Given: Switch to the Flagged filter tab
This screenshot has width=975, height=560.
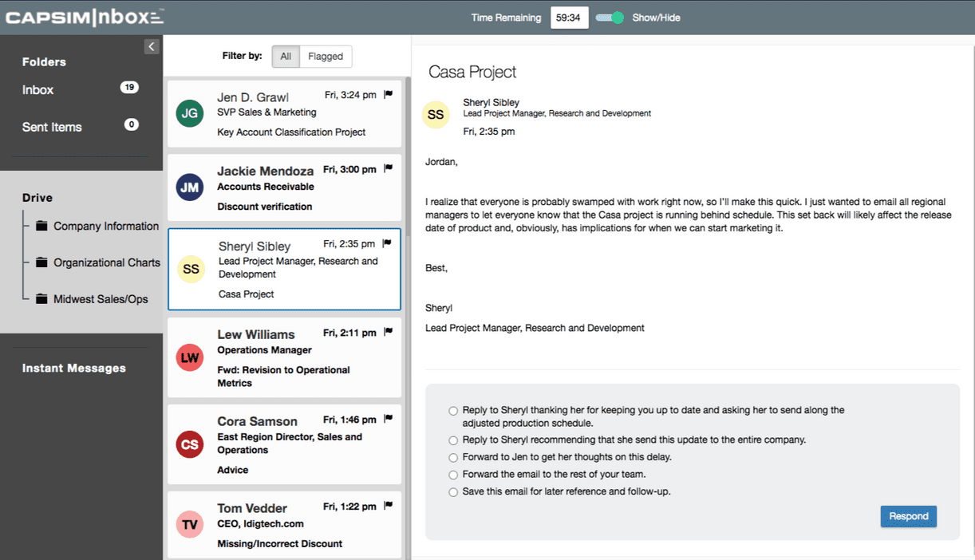Looking at the screenshot, I should tap(326, 56).
